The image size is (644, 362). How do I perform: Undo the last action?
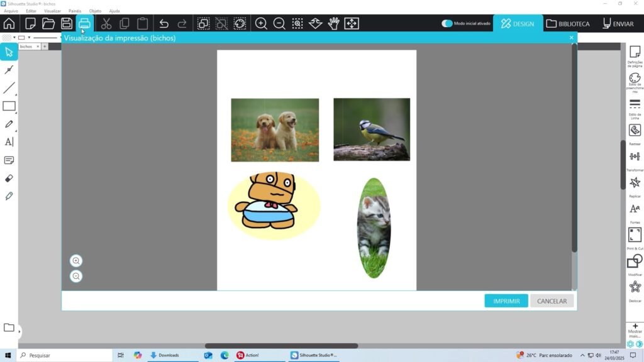tap(164, 23)
